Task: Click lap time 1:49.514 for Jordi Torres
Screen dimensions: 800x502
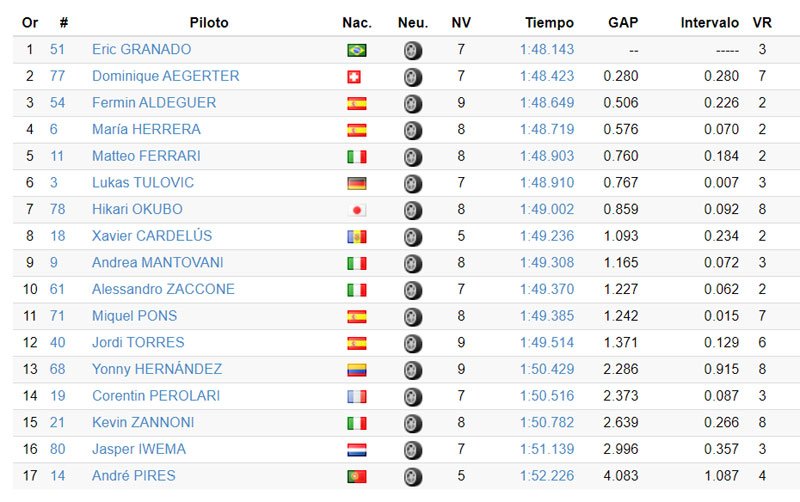Action: coord(546,343)
